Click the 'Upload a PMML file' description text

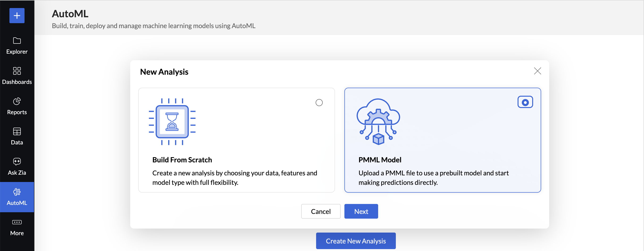[x=434, y=178]
